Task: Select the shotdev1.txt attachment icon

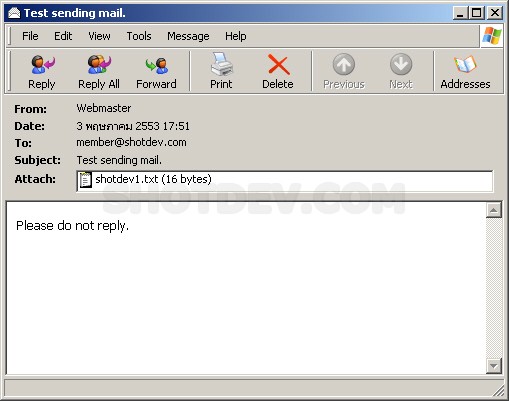Action: point(85,180)
